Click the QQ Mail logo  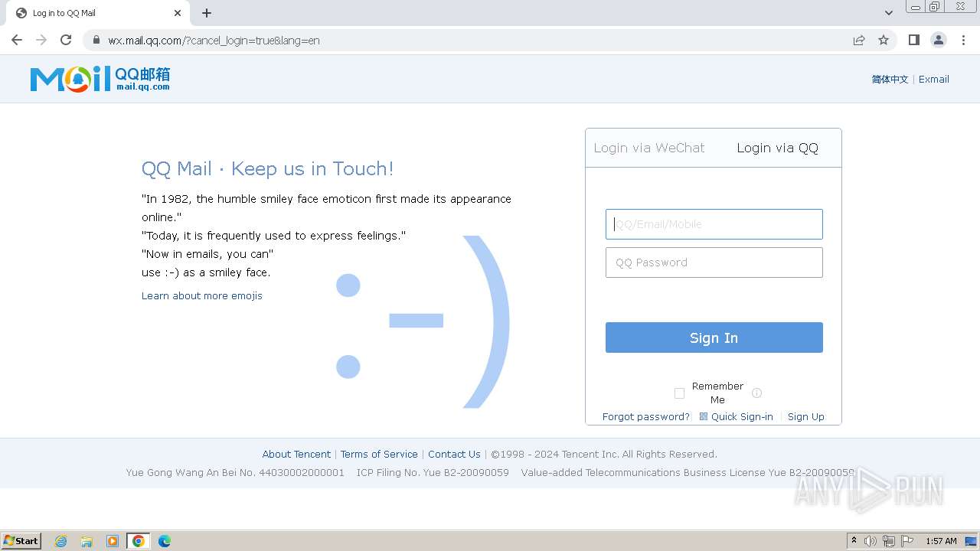coord(100,79)
